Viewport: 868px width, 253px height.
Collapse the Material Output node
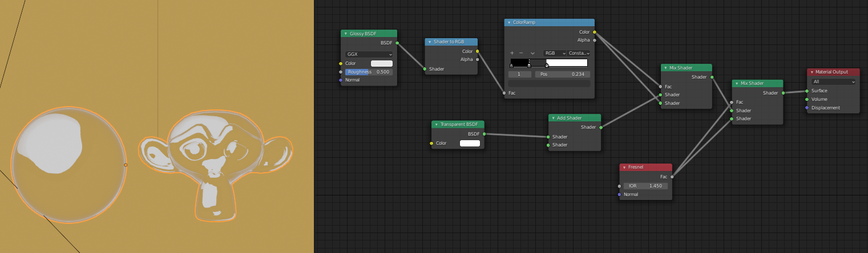tap(812, 72)
